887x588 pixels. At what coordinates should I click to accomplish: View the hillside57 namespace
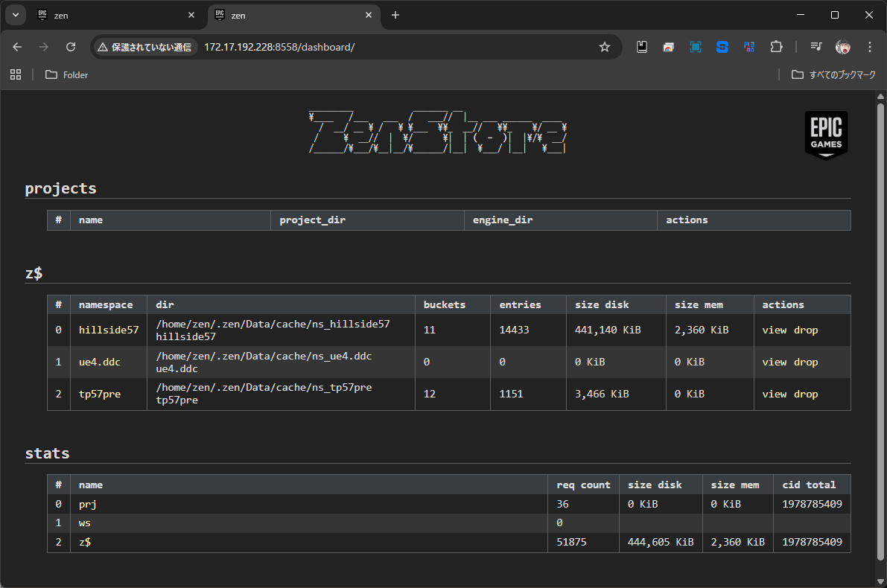[774, 330]
